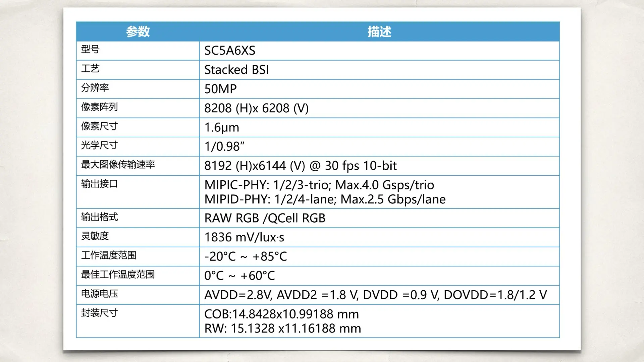
Task: Click the 封装尺寸 parameter label
Action: (99, 313)
